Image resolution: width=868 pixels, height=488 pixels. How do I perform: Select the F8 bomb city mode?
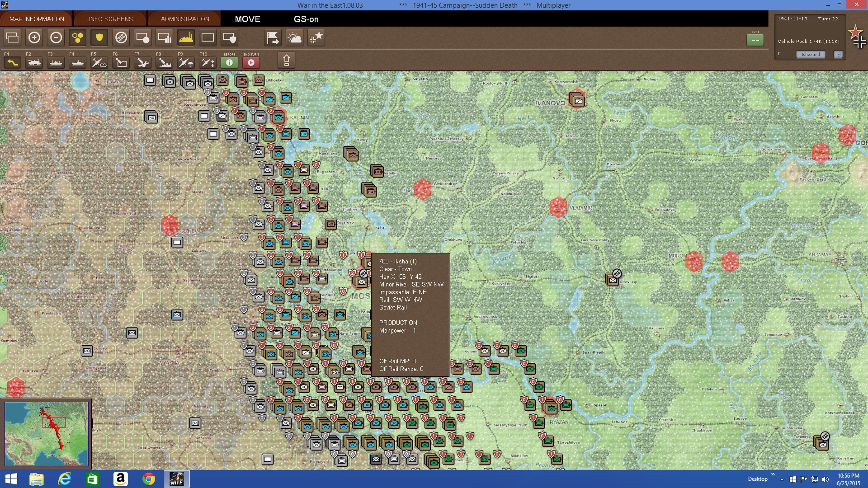pos(165,62)
